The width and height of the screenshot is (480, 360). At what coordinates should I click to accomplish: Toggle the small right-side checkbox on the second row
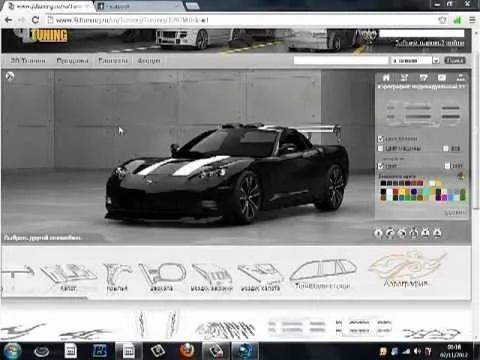[446, 148]
